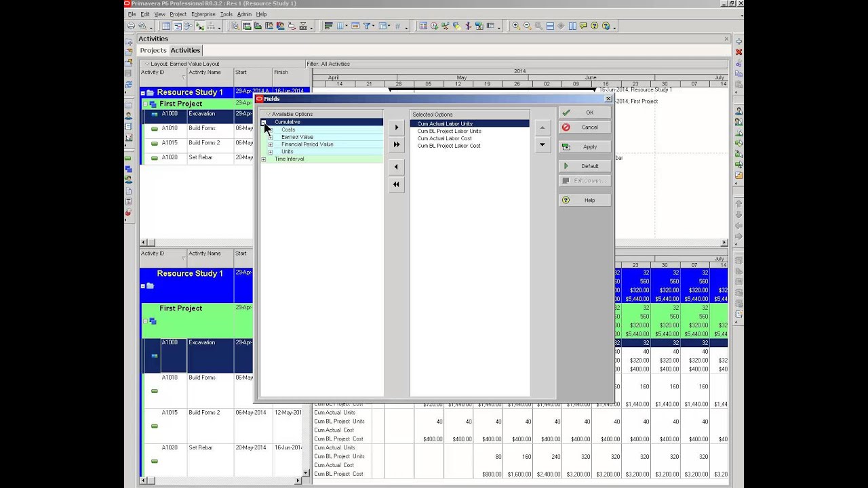Open the View menu

[x=159, y=14]
